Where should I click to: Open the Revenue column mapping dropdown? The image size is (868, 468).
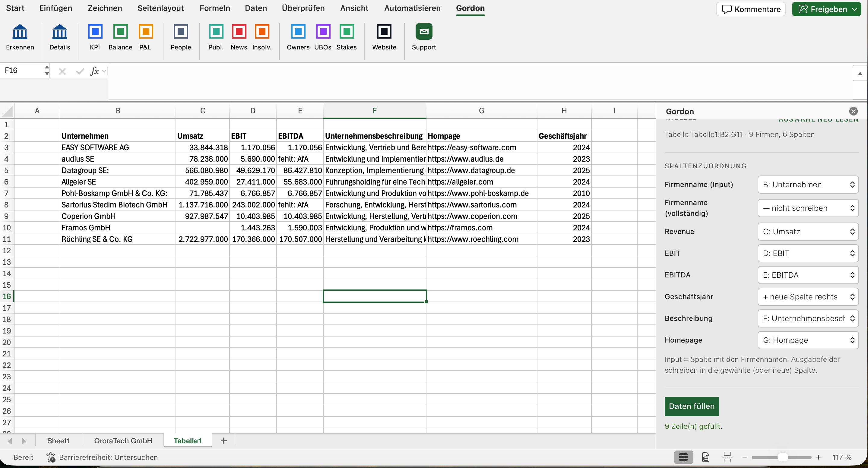(808, 232)
